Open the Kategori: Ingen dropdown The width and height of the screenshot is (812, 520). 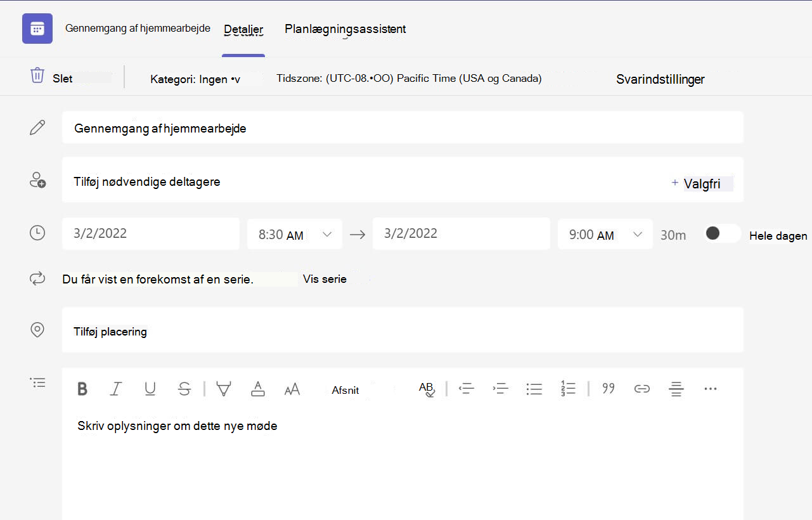(x=196, y=79)
